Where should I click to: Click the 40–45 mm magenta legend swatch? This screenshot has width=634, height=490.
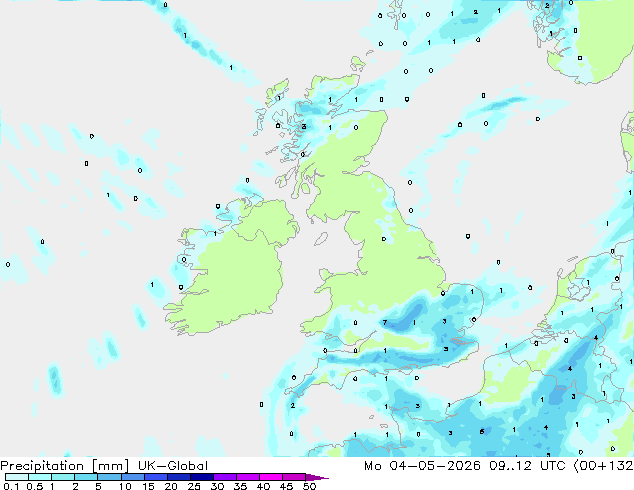click(x=271, y=477)
